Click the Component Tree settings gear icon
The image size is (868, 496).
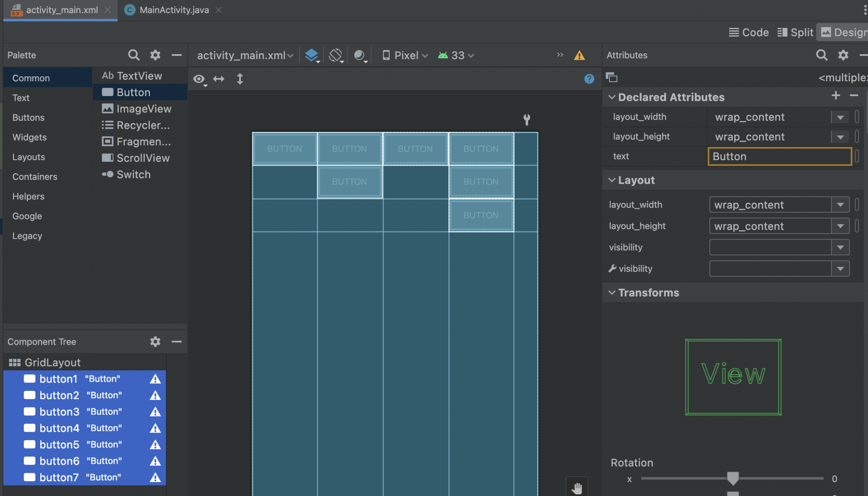pos(155,341)
